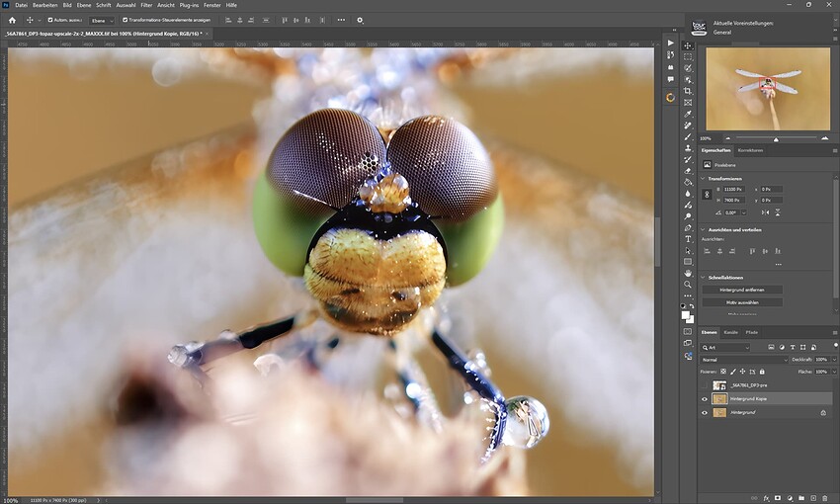The height and width of the screenshot is (504, 840).
Task: Collapse the Transformieren section
Action: point(704,178)
